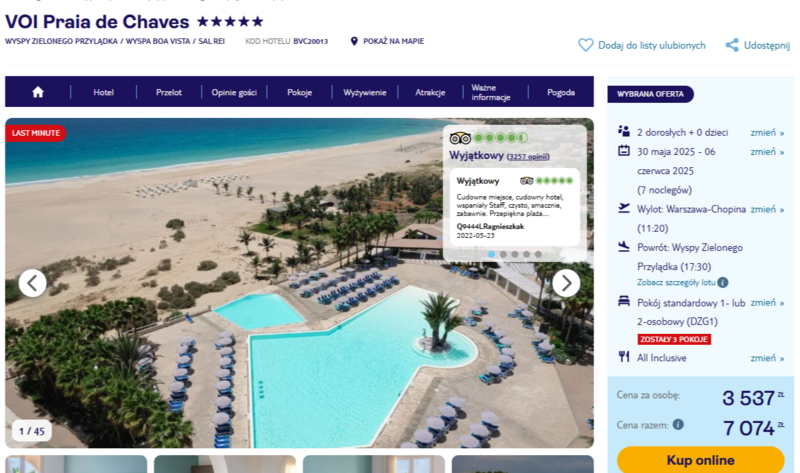Click the heart icon to add to favorites
800x473 pixels.
[x=585, y=45]
